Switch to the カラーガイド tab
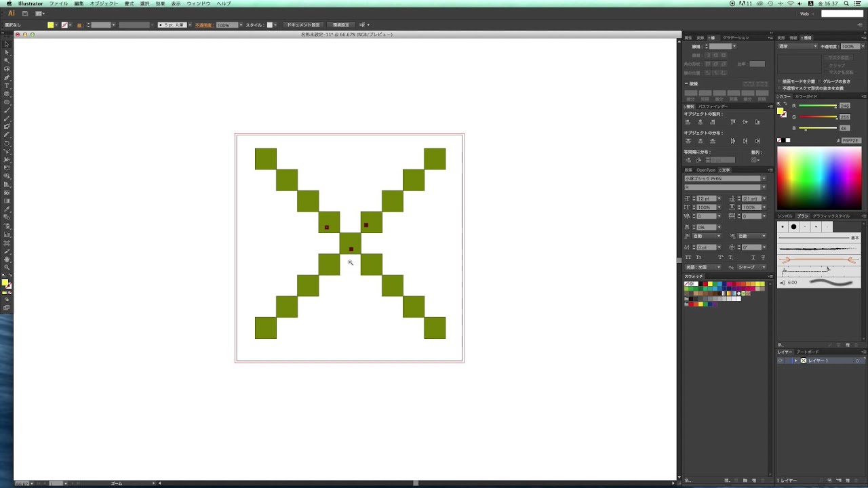 coord(806,96)
